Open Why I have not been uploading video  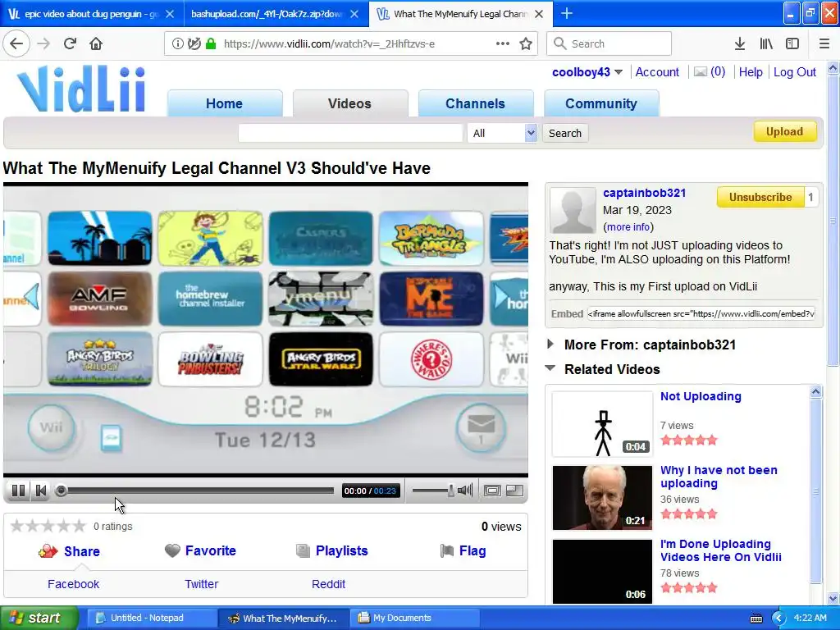[x=719, y=477]
